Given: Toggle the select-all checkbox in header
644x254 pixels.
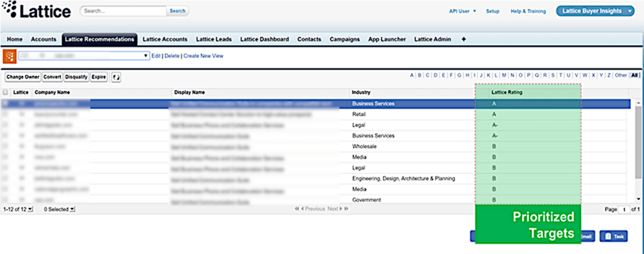Looking at the screenshot, I should pyautogui.click(x=5, y=92).
